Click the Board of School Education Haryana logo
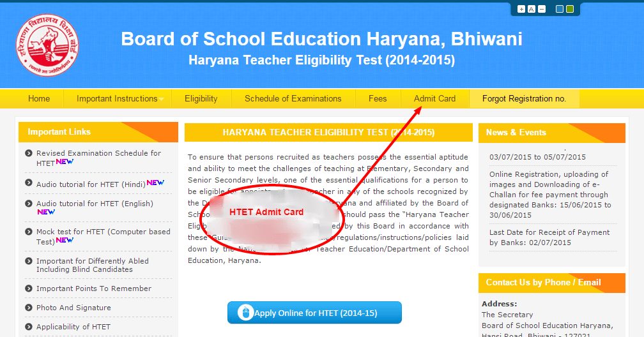 coord(48,45)
